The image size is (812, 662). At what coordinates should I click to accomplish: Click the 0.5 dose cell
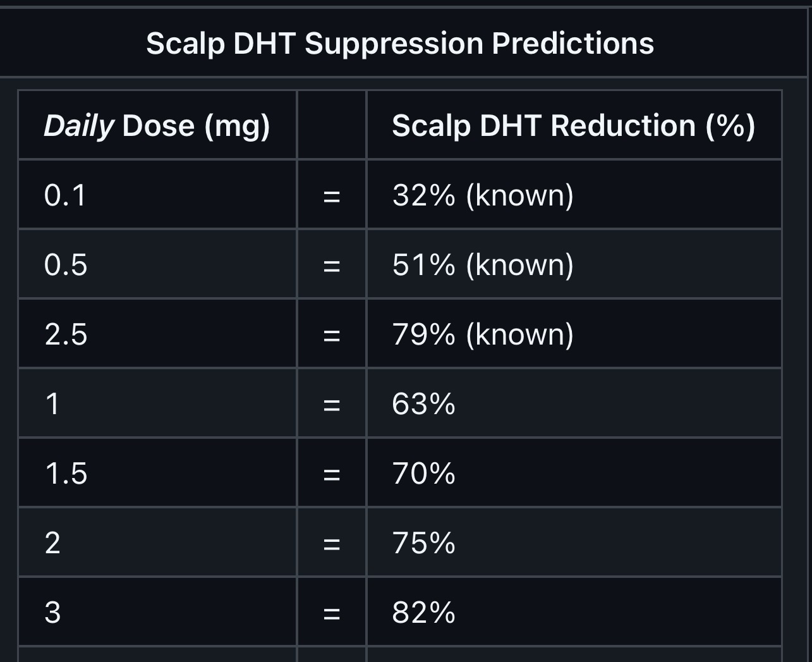coord(157,264)
